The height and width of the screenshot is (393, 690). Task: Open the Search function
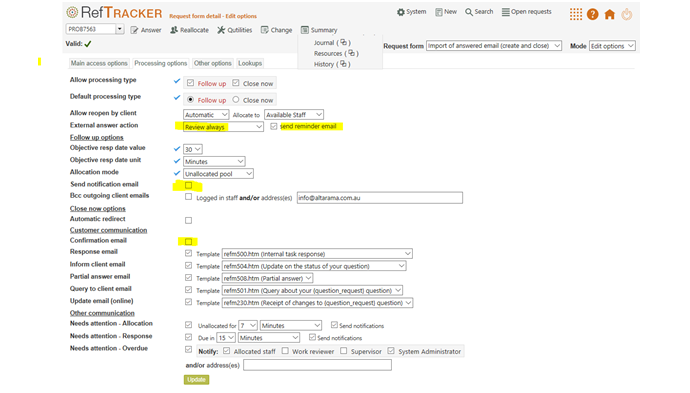[479, 12]
